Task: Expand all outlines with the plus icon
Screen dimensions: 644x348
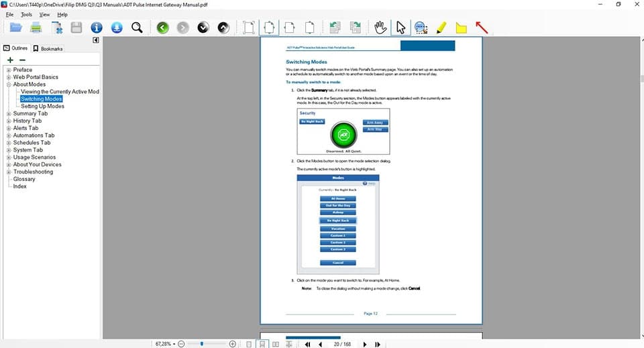Action: point(10,60)
